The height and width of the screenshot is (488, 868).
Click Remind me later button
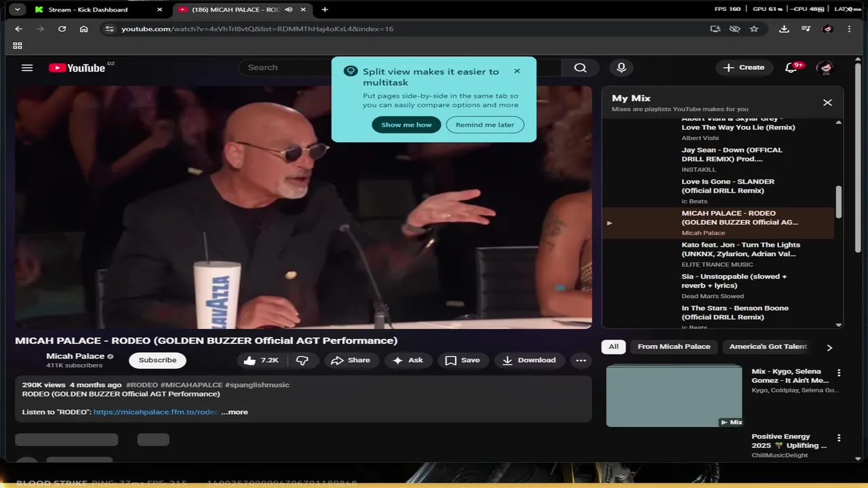coord(485,125)
